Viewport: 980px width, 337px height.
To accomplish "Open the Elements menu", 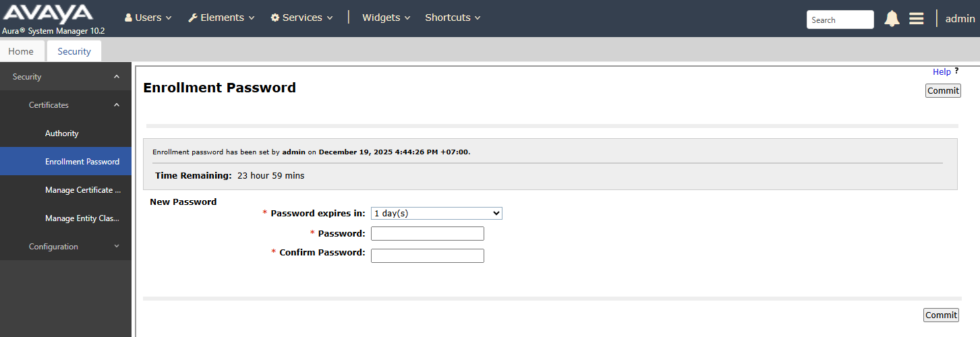I will coord(221,18).
